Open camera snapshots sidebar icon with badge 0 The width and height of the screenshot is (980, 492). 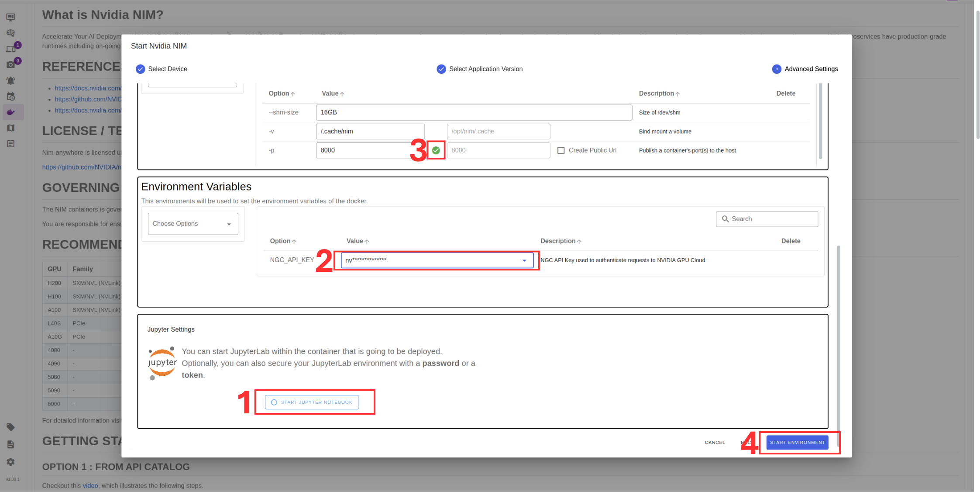(11, 64)
